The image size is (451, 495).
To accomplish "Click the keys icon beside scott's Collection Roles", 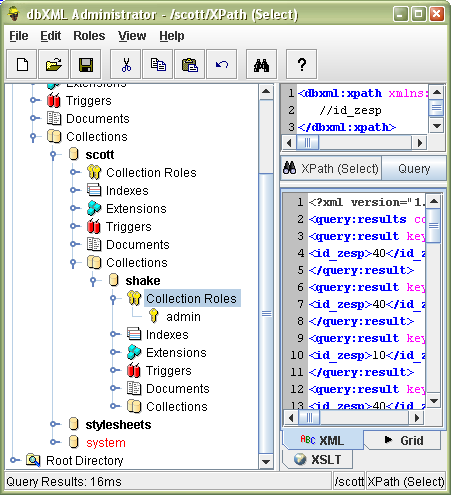I will click(x=94, y=172).
